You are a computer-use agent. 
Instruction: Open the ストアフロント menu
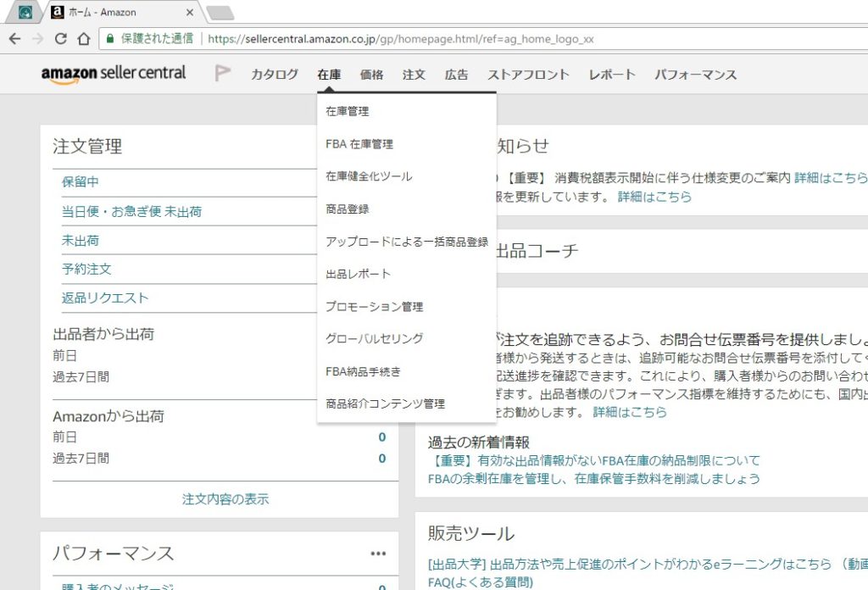528,74
